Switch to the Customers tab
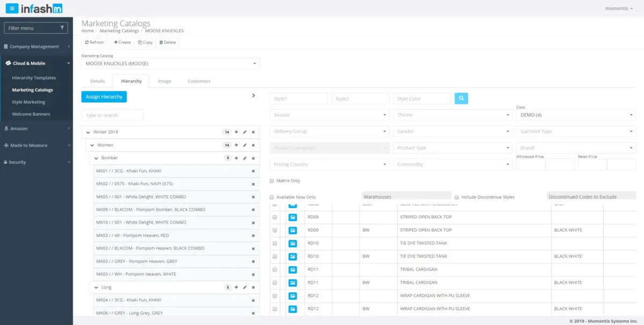 (x=199, y=82)
